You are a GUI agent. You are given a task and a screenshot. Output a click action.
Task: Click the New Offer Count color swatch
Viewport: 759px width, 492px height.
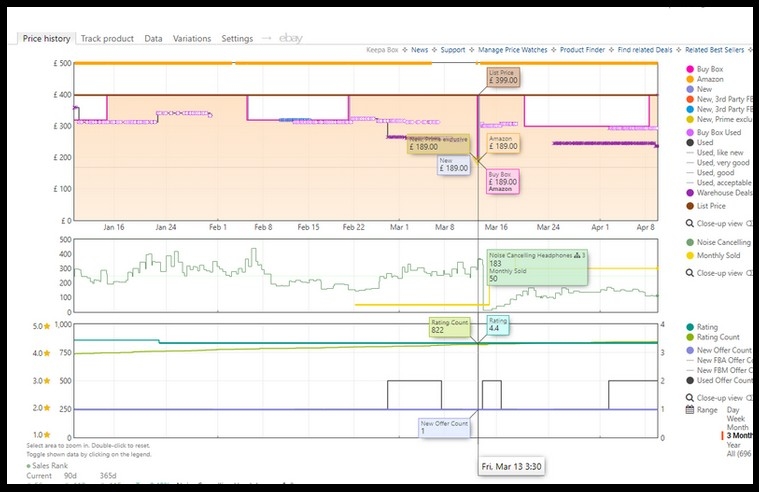coord(688,350)
